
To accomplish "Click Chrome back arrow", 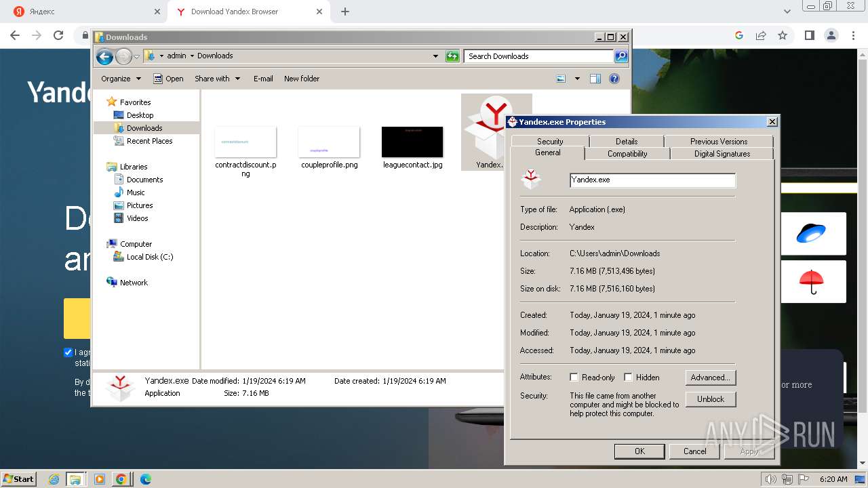I will [15, 35].
